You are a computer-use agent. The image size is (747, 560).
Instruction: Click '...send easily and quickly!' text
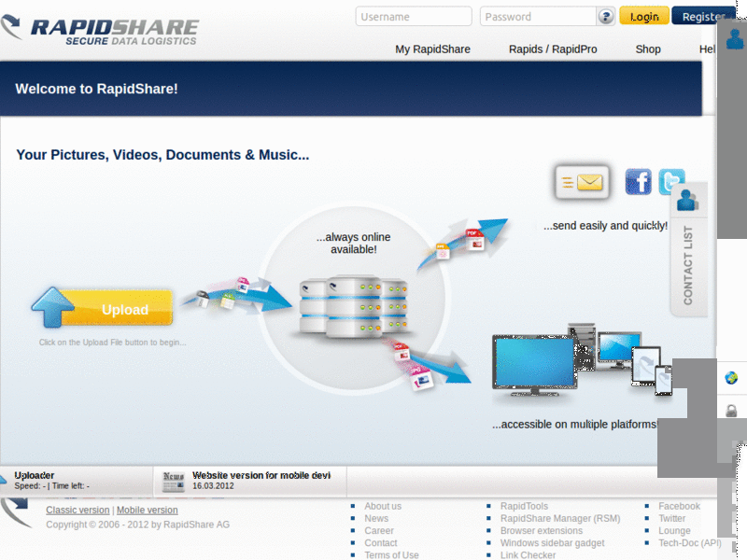(605, 226)
